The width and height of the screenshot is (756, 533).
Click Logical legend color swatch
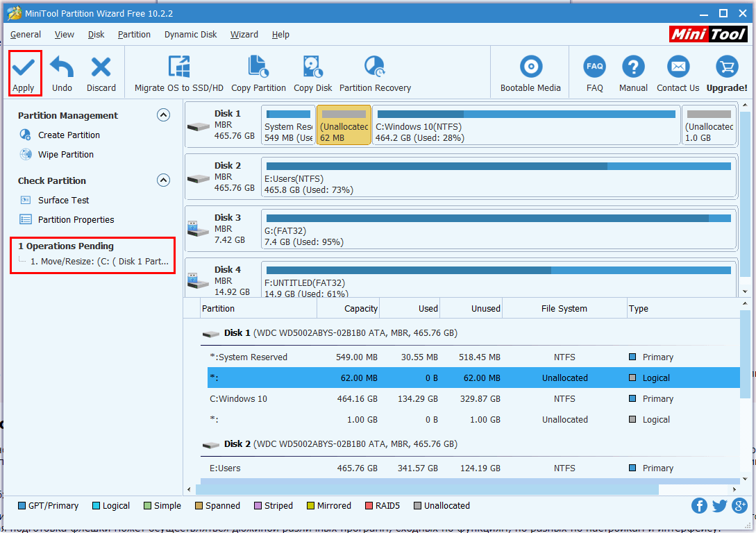pyautogui.click(x=96, y=505)
